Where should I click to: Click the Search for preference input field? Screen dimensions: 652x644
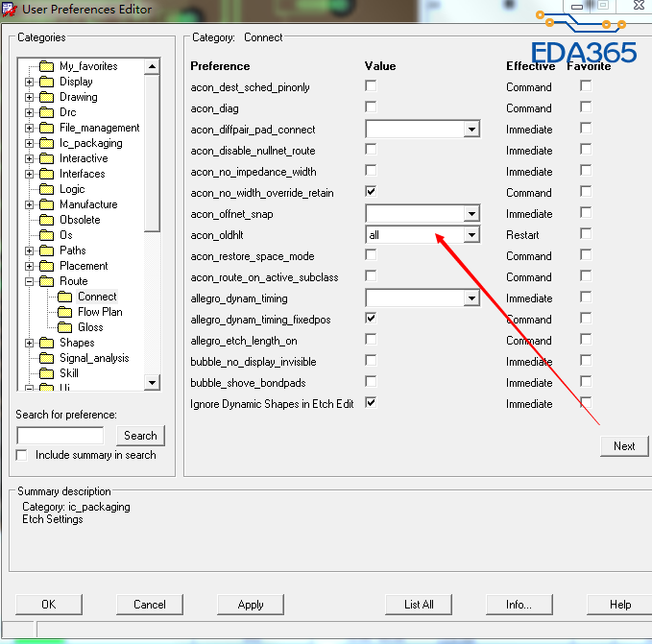(x=60, y=436)
